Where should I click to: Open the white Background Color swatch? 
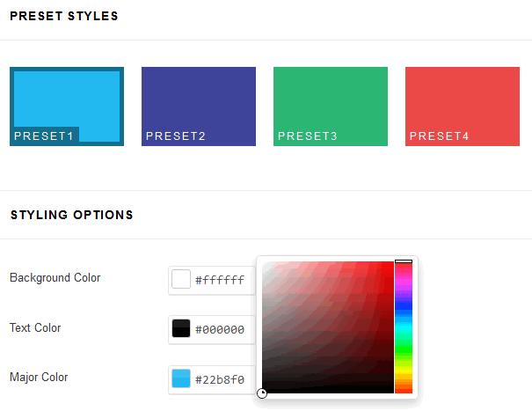point(181,279)
